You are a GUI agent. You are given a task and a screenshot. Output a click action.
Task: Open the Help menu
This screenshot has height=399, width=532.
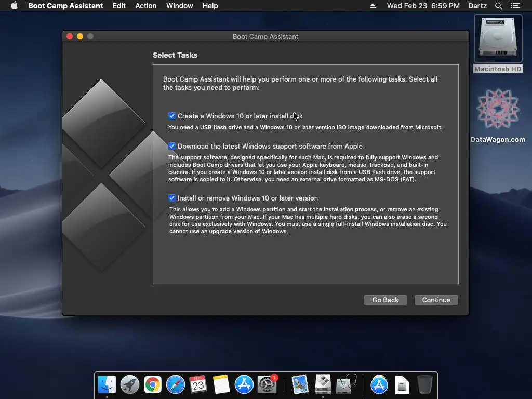tap(210, 6)
